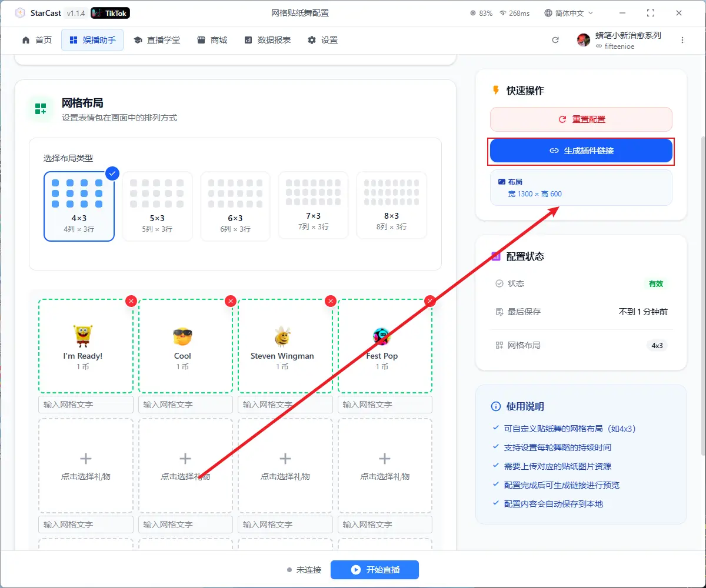Screen dimensions: 706x588
Task: Remove the I'm Ready! gift with red X
Action: point(131,301)
